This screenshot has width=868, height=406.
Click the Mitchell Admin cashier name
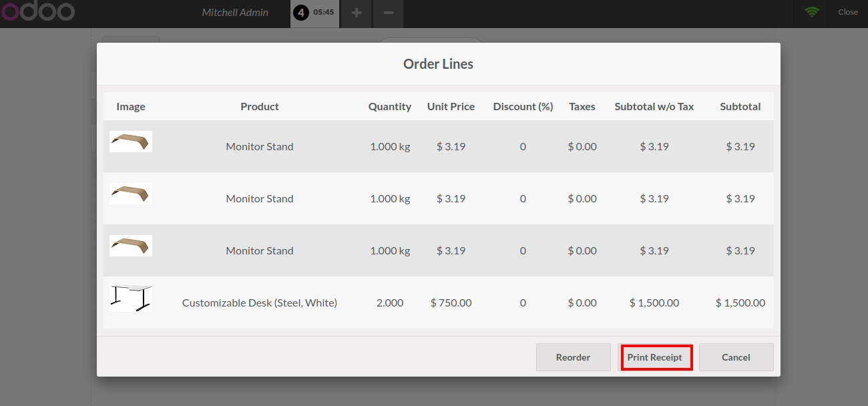coord(235,13)
